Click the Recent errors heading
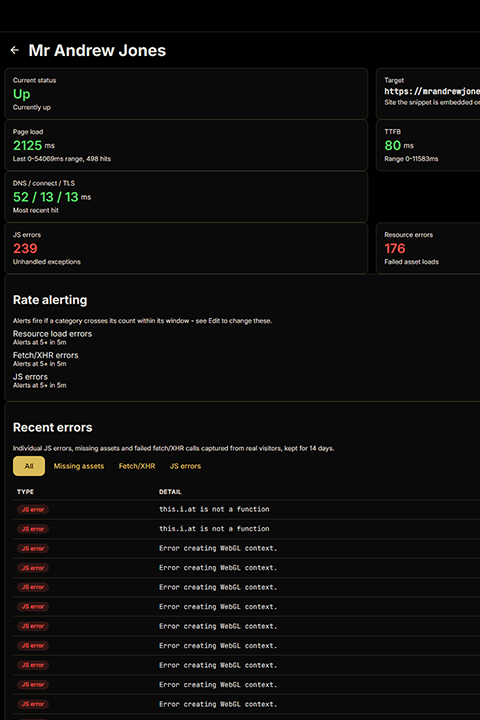 point(53,428)
